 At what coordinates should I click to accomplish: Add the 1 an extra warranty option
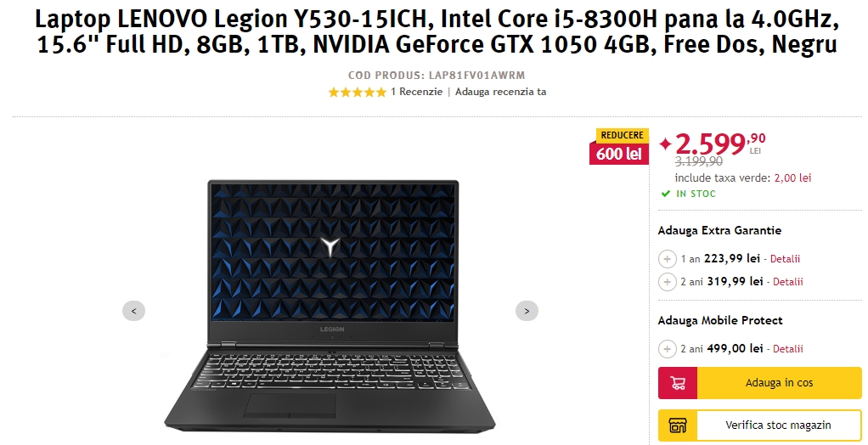(667, 259)
